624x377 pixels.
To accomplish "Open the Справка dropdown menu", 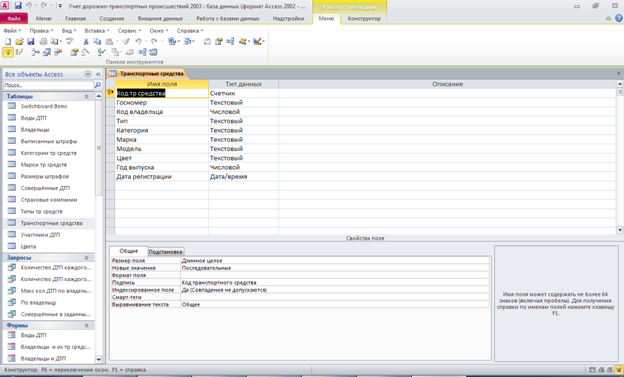I will tap(190, 31).
